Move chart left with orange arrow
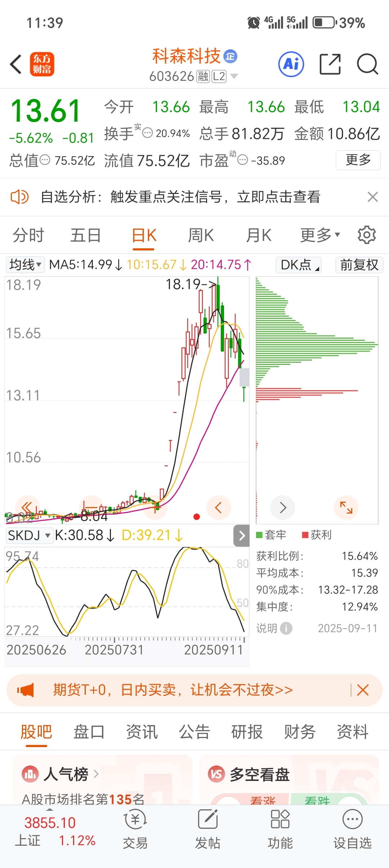 [x=219, y=507]
